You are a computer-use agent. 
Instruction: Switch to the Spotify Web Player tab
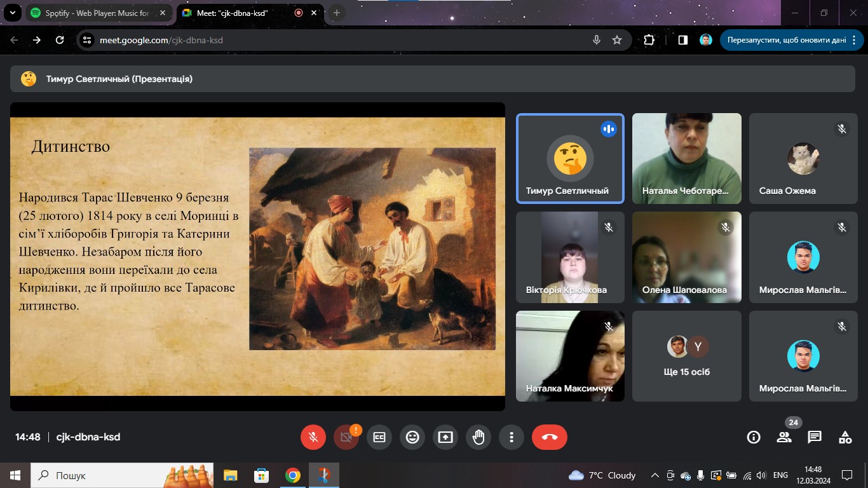pyautogui.click(x=98, y=13)
